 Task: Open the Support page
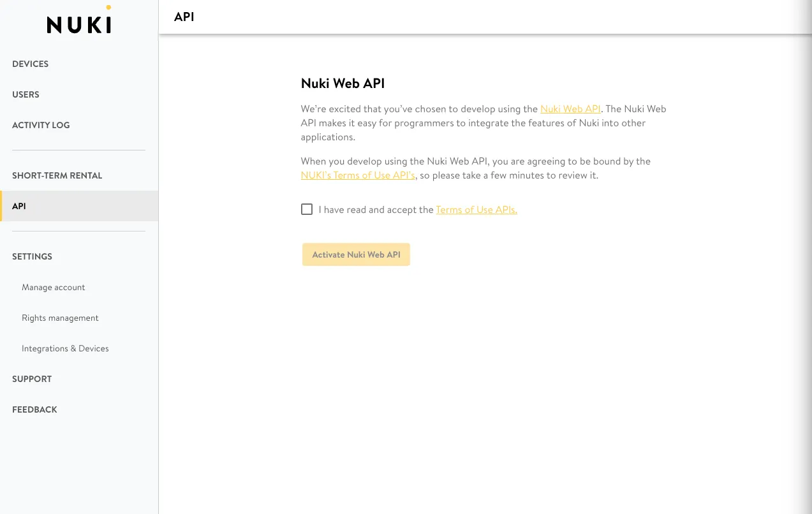pos(32,379)
